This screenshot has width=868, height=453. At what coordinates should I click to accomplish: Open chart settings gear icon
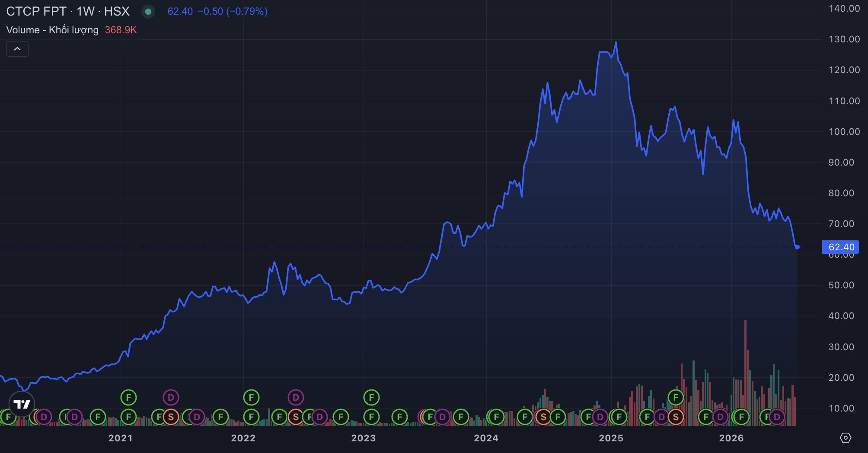pos(846,438)
